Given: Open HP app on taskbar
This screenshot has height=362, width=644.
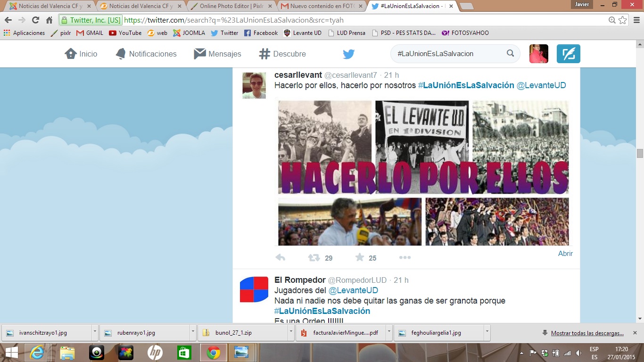Looking at the screenshot, I should coord(155,353).
